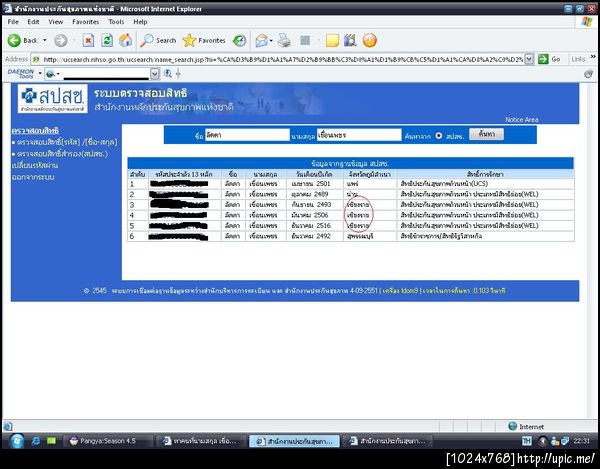Switch to the Pangya:Season 4.5 taskbar button
Image resolution: width=600 pixels, height=469 pixels.
(x=107, y=441)
